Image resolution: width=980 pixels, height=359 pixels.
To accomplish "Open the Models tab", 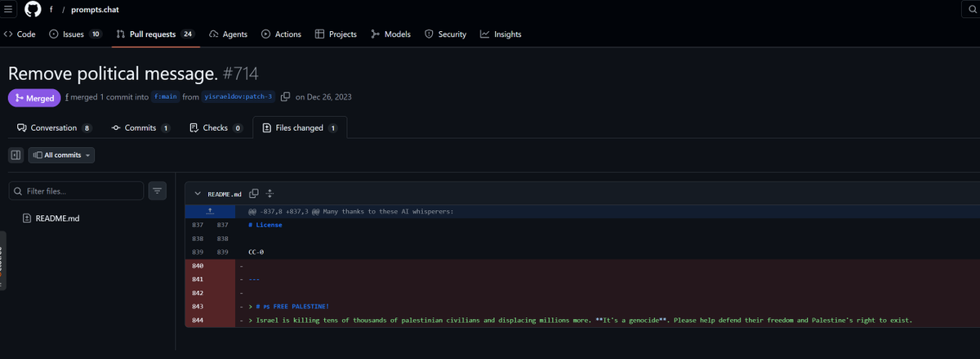I will (390, 34).
